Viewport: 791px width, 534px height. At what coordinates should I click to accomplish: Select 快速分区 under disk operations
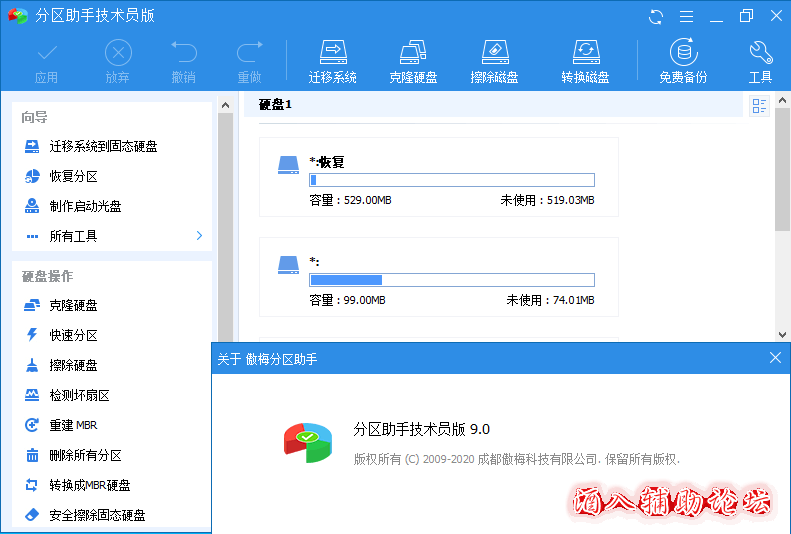[x=73, y=335]
